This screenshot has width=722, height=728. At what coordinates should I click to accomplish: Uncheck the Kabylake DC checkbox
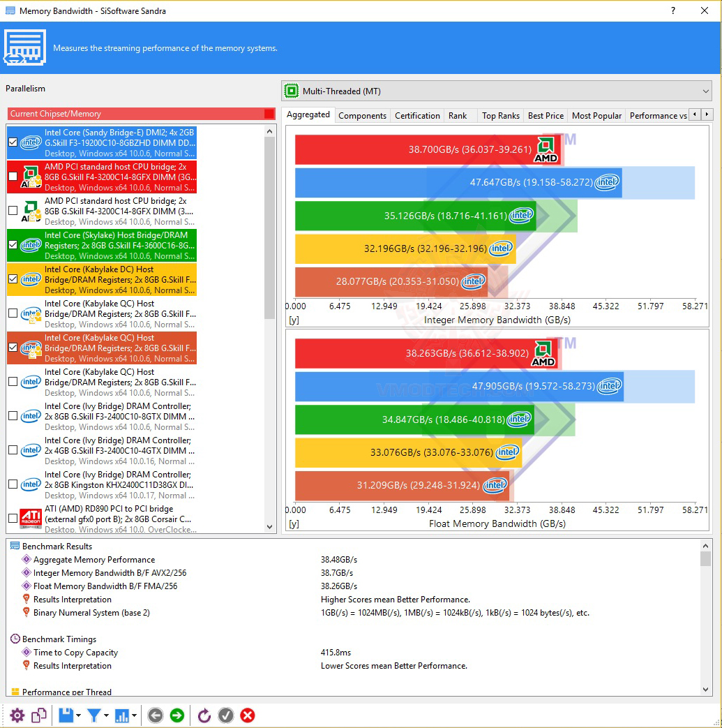13,279
